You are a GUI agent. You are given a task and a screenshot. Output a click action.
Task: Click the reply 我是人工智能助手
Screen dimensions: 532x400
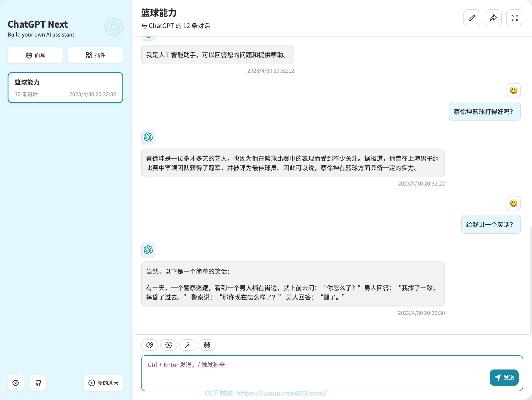218,55
